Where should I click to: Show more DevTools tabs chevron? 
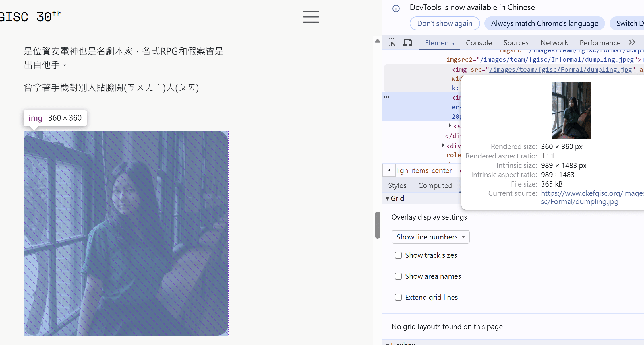[632, 43]
